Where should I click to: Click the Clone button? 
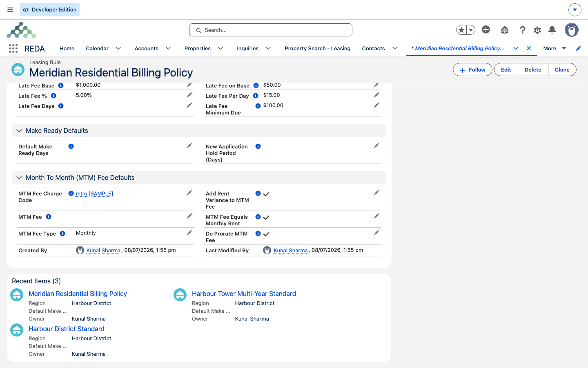pyautogui.click(x=562, y=70)
